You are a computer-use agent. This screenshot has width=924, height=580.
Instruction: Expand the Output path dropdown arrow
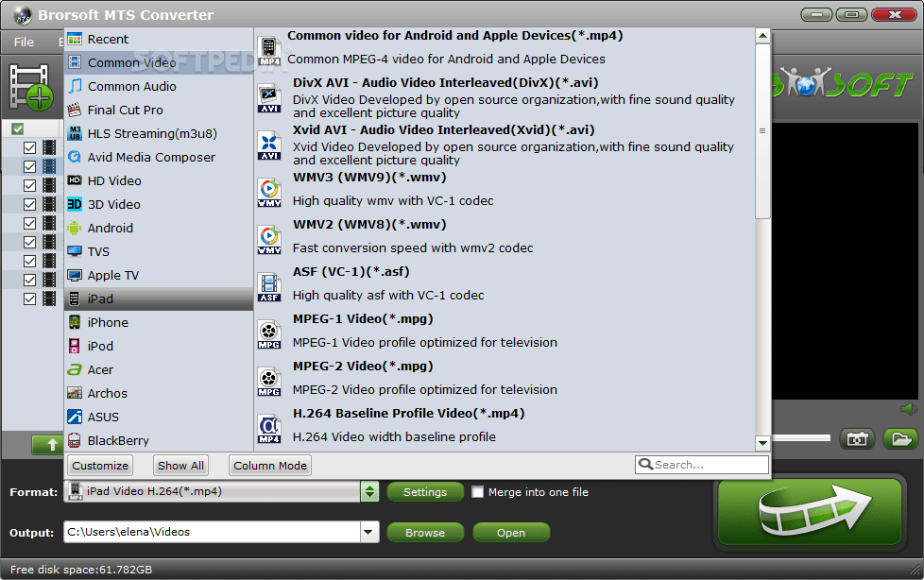click(368, 532)
